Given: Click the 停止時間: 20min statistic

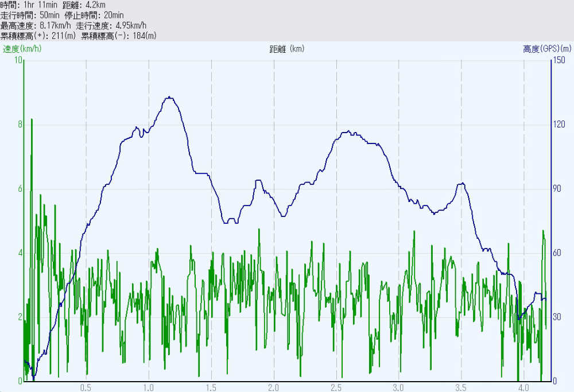Looking at the screenshot, I should click(99, 15).
